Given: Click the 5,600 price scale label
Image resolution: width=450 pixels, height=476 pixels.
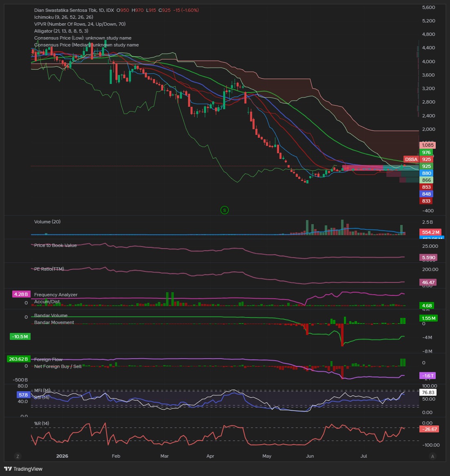Looking at the screenshot, I should coord(428,7).
